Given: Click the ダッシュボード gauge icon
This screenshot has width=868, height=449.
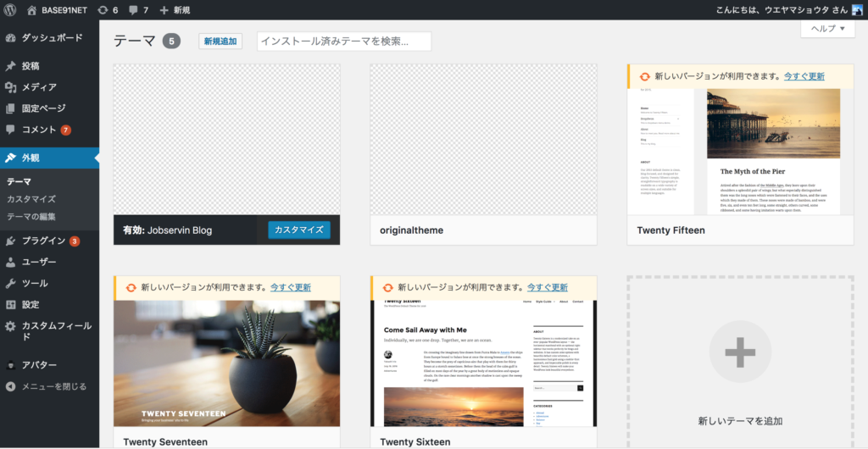Looking at the screenshot, I should pyautogui.click(x=10, y=37).
